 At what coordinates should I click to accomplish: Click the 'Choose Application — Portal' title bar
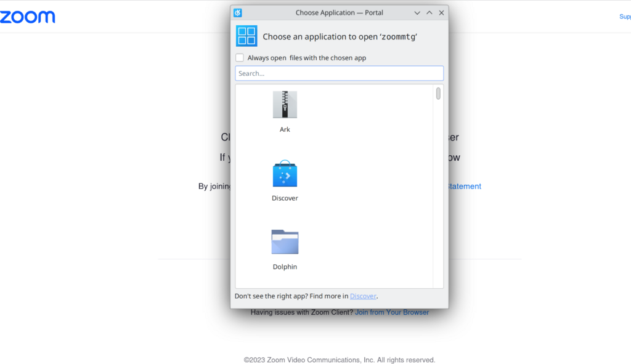tap(339, 13)
